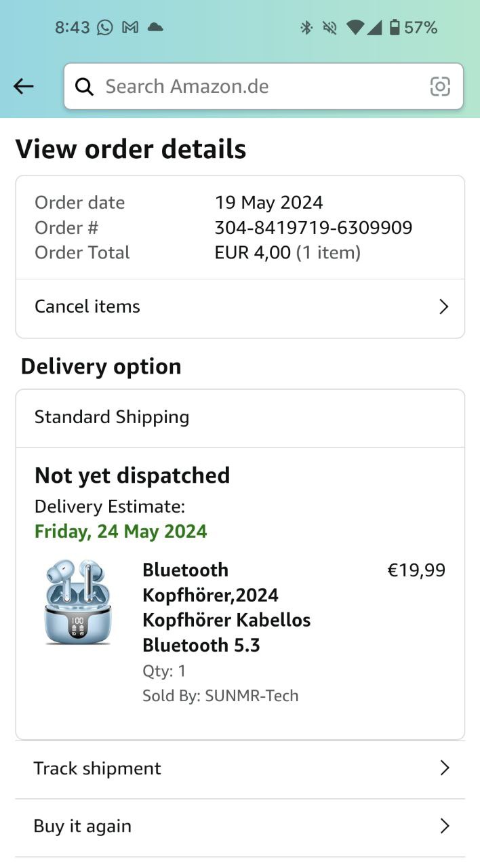Image resolution: width=480 pixels, height=868 pixels.
Task: Tap the Gmail notification icon
Action: (129, 27)
